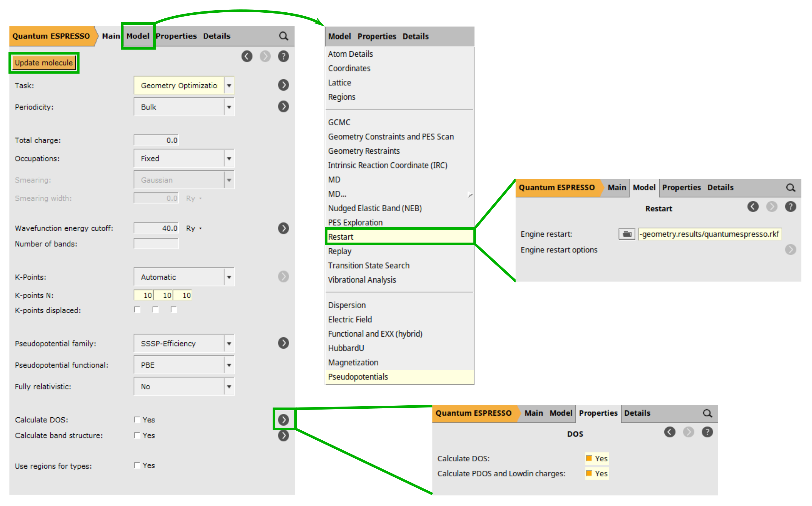Image resolution: width=812 pixels, height=506 pixels.
Task: Click the Update molecule button
Action: click(44, 62)
